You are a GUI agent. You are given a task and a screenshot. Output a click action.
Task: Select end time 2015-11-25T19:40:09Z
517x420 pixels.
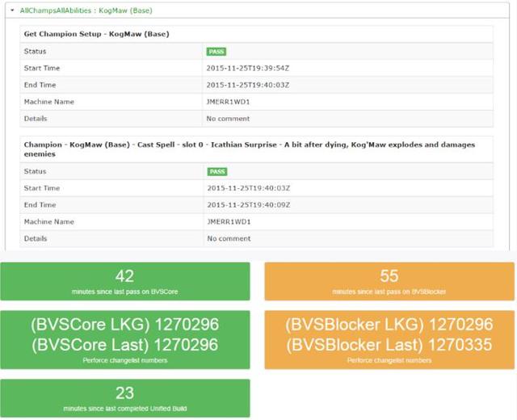(x=249, y=205)
